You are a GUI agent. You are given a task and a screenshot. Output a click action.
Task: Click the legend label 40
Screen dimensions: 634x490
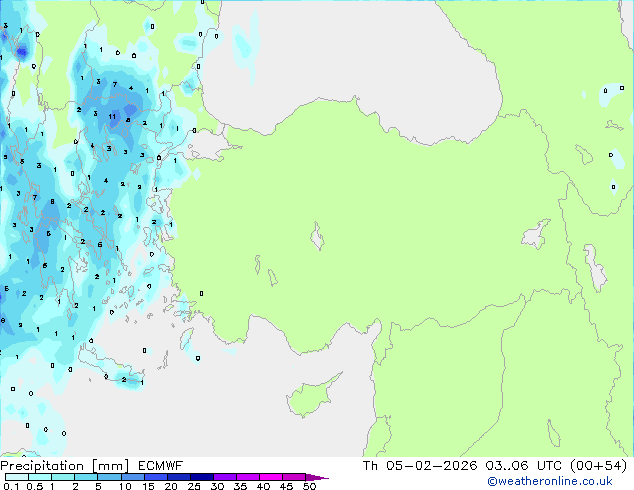[x=263, y=486]
